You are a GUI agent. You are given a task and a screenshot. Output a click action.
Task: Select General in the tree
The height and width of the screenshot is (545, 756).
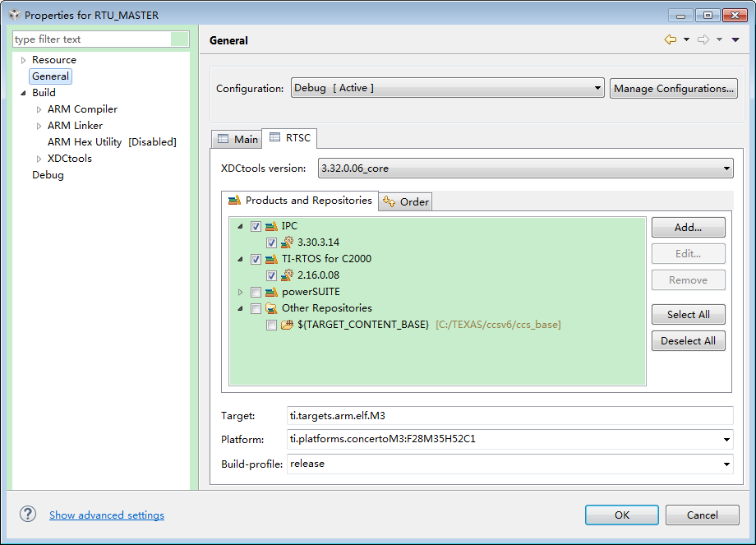pyautogui.click(x=51, y=76)
